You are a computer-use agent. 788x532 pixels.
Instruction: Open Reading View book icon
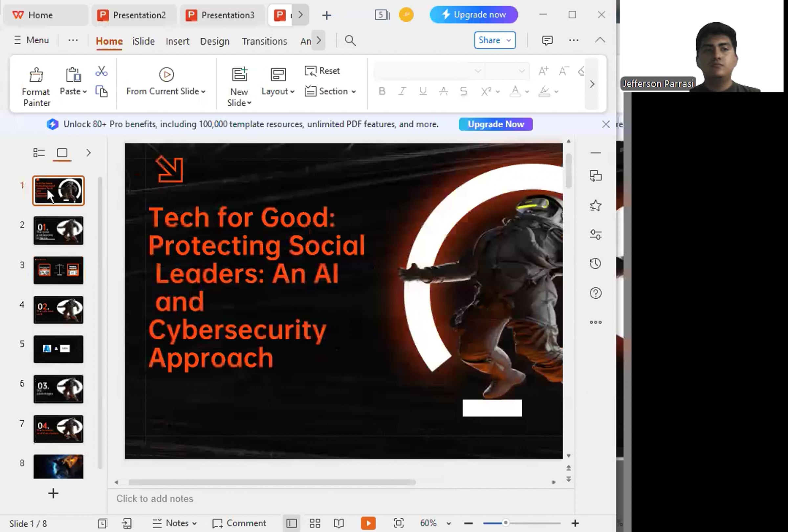pyautogui.click(x=339, y=523)
